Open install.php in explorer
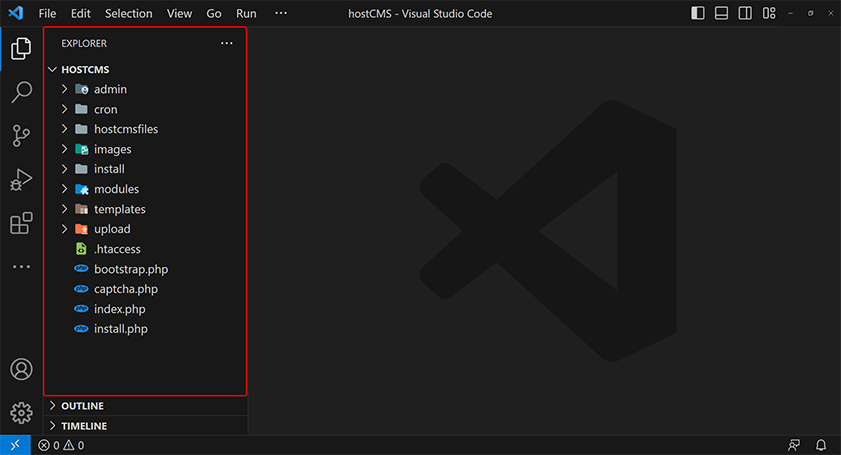This screenshot has width=841, height=455. point(121,329)
